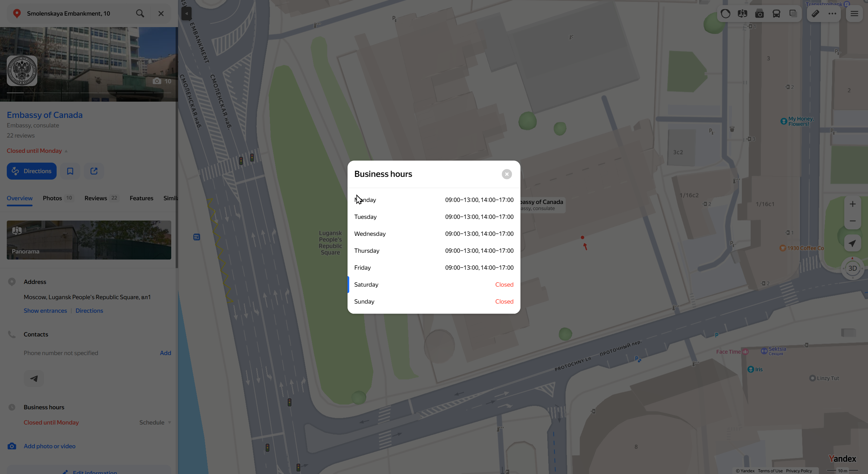The width and height of the screenshot is (868, 474).
Task: Click the address text Moscow, Lugansk People's Republic Square
Action: coord(87,297)
